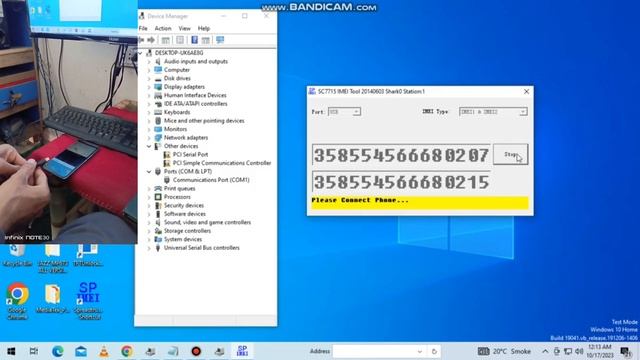Viewport: 640px width, 360px height.
Task: Click the Storage controllers category icon
Action: (158, 231)
